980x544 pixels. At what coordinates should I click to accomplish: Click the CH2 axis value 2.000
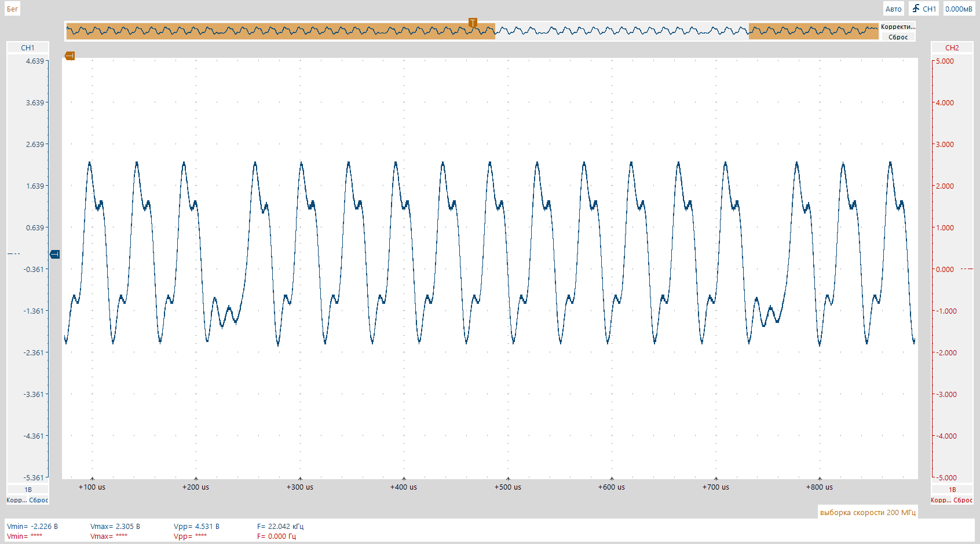click(x=945, y=186)
